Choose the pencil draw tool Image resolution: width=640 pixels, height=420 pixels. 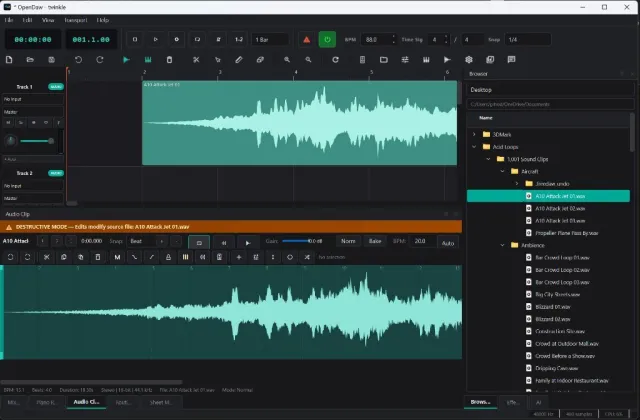[239, 60]
